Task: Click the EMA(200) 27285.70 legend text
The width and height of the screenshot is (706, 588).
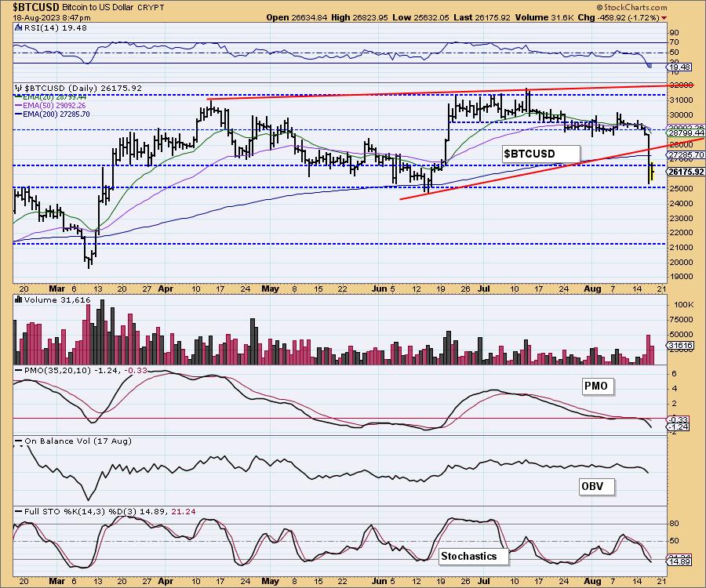Action: pyautogui.click(x=56, y=114)
